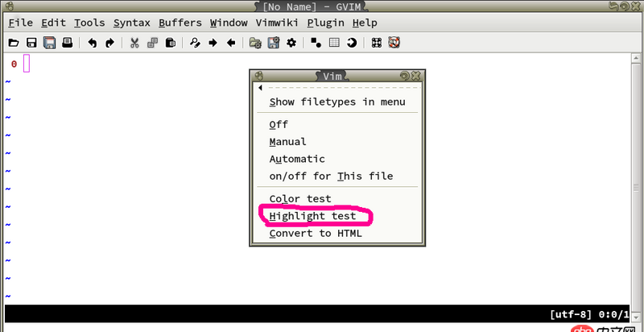The height and width of the screenshot is (332, 644).
Task: Open the Window menu
Action: (x=229, y=23)
